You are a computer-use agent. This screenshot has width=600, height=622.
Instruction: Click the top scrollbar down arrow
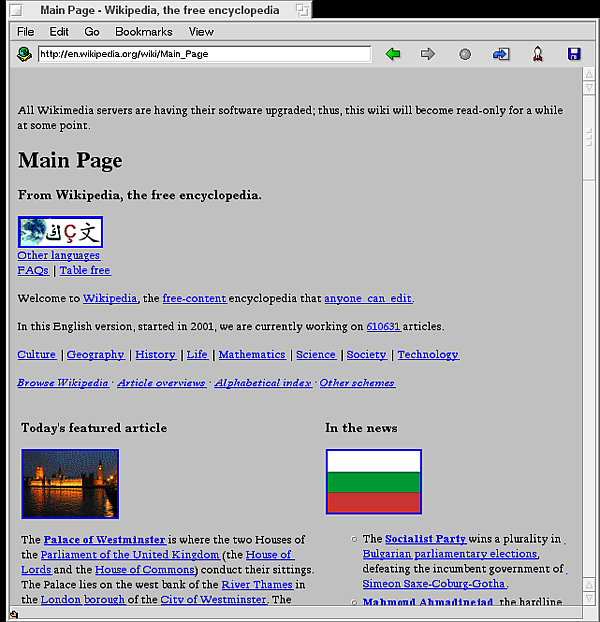[x=589, y=88]
